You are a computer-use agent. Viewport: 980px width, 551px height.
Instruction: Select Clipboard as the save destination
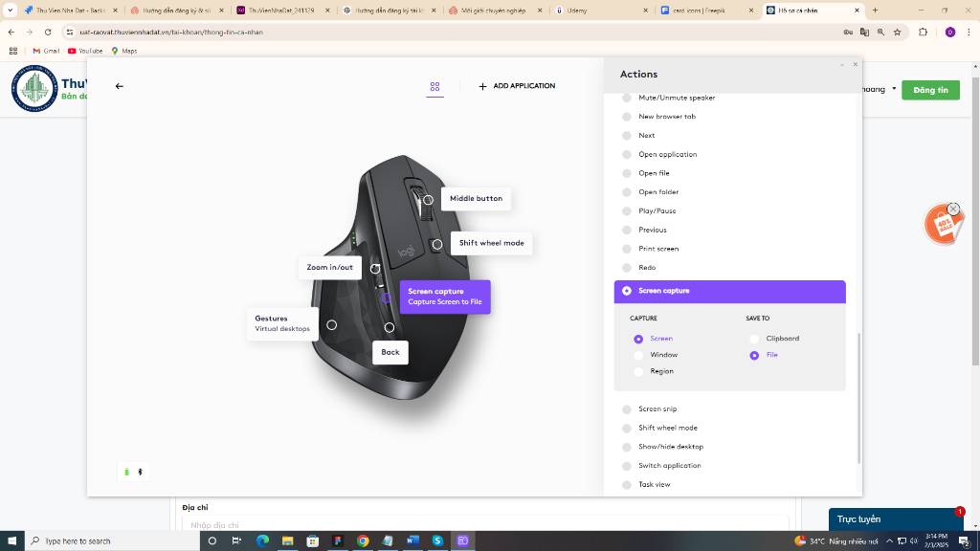click(754, 339)
